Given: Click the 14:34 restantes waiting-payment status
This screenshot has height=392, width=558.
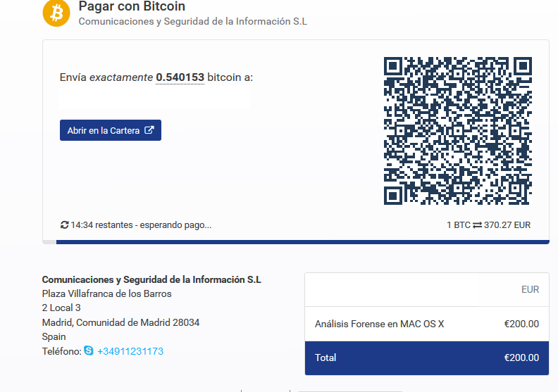Looking at the screenshot, I should (141, 225).
